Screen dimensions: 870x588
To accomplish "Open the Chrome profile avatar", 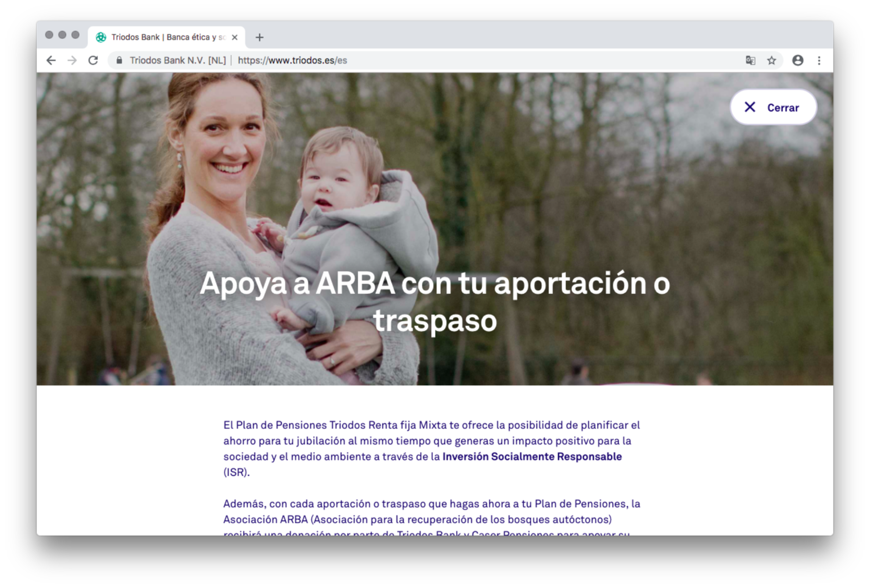I will point(798,60).
